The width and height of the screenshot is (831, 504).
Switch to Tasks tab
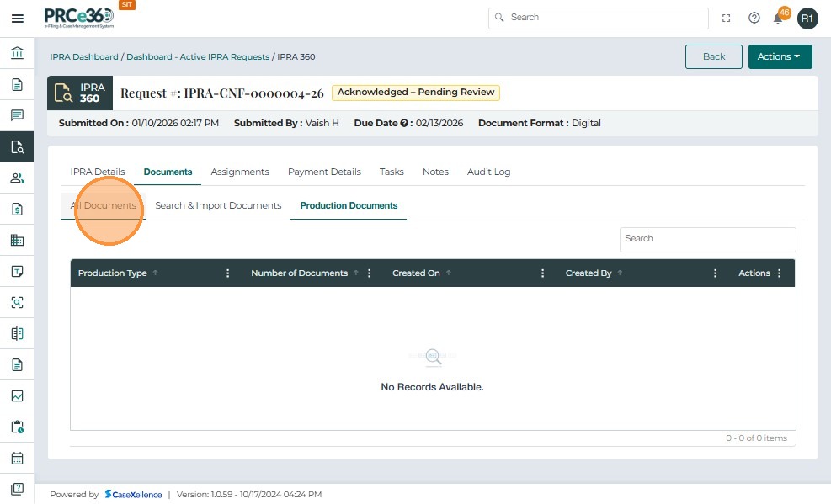click(x=392, y=172)
